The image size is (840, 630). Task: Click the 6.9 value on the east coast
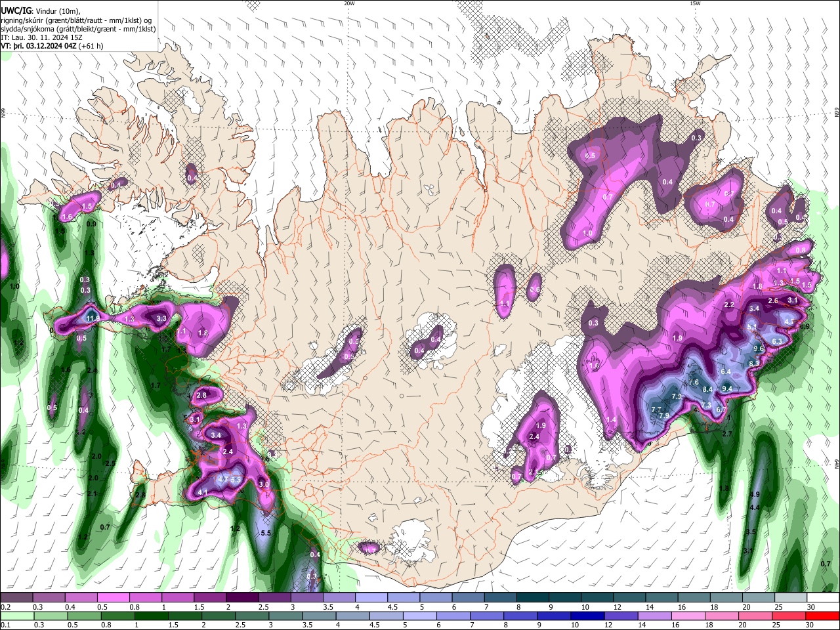coord(805,327)
